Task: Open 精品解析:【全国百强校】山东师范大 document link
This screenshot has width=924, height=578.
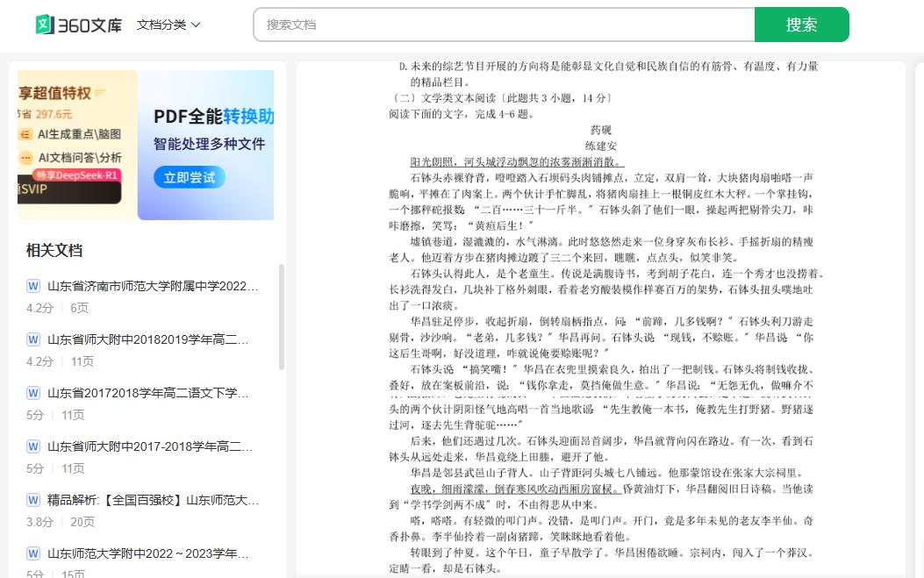Action: click(x=154, y=500)
